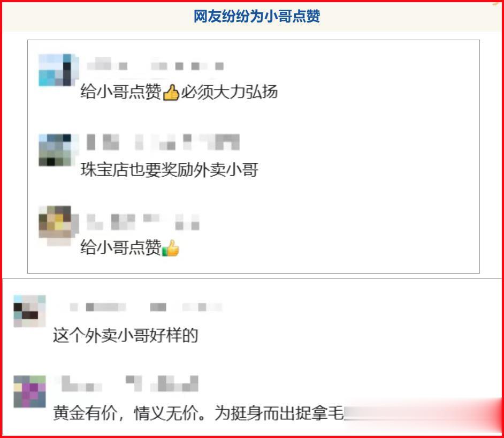
Task: Select the comment text 必须大力弘扬
Action: pyautogui.click(x=229, y=92)
